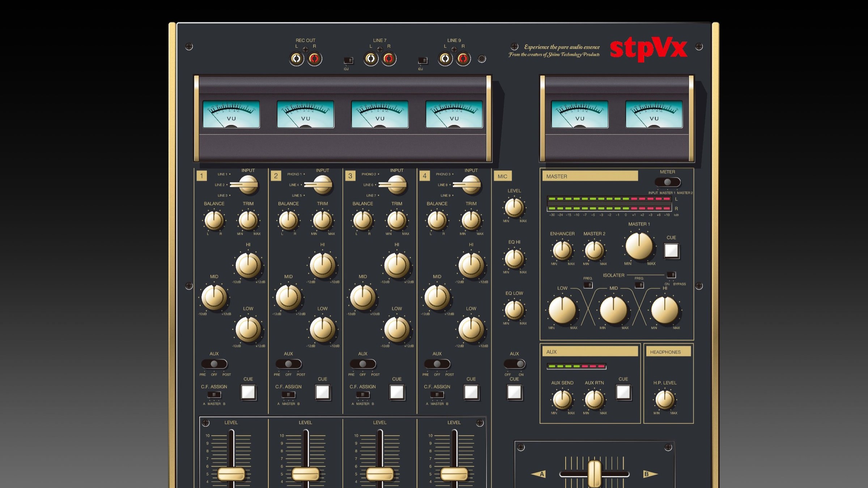
Task: Adjust channel 4 TRIM knob
Action: coord(471,221)
